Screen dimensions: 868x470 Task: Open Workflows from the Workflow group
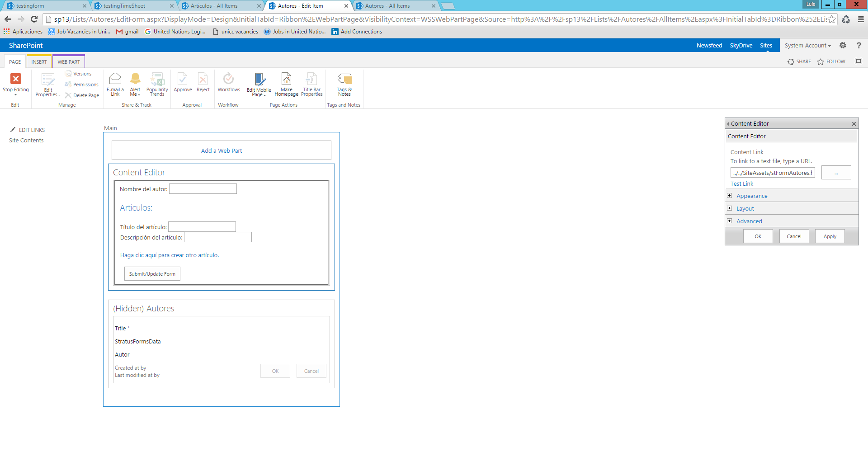[228, 84]
